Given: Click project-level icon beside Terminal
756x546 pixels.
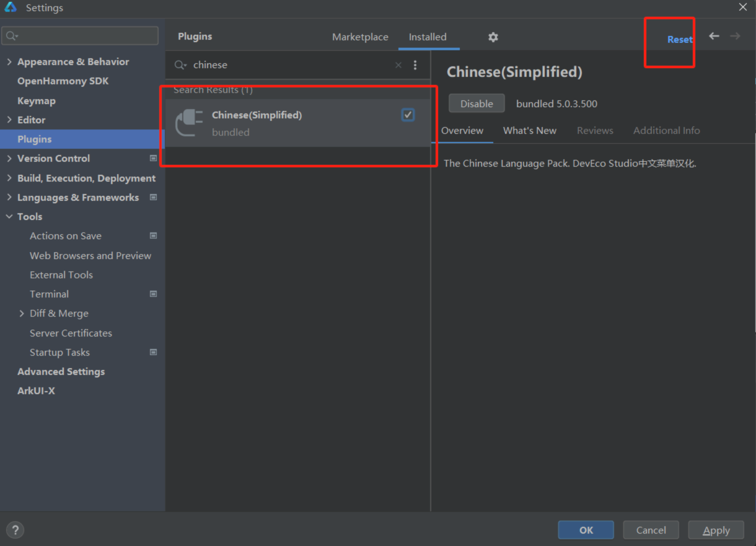Looking at the screenshot, I should pyautogui.click(x=154, y=294).
